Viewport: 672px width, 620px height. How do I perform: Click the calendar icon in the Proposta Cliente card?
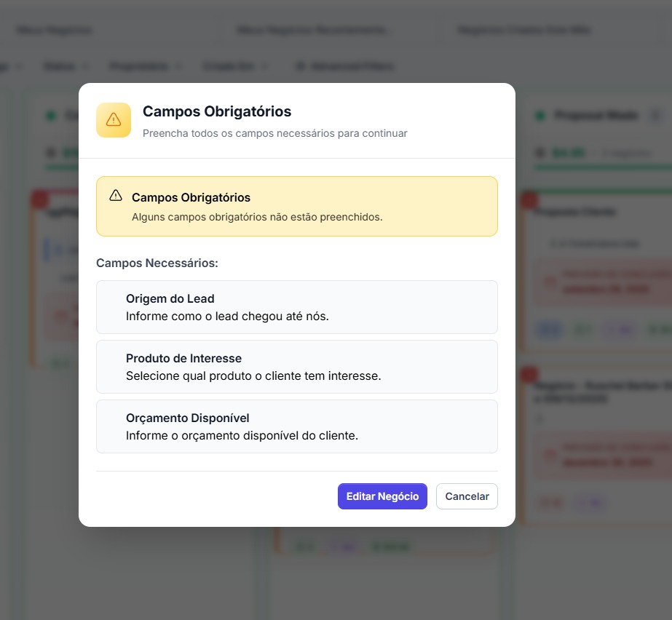pos(550,282)
